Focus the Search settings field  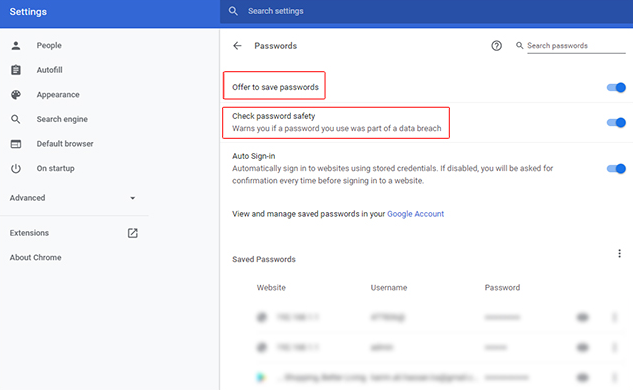click(x=426, y=11)
